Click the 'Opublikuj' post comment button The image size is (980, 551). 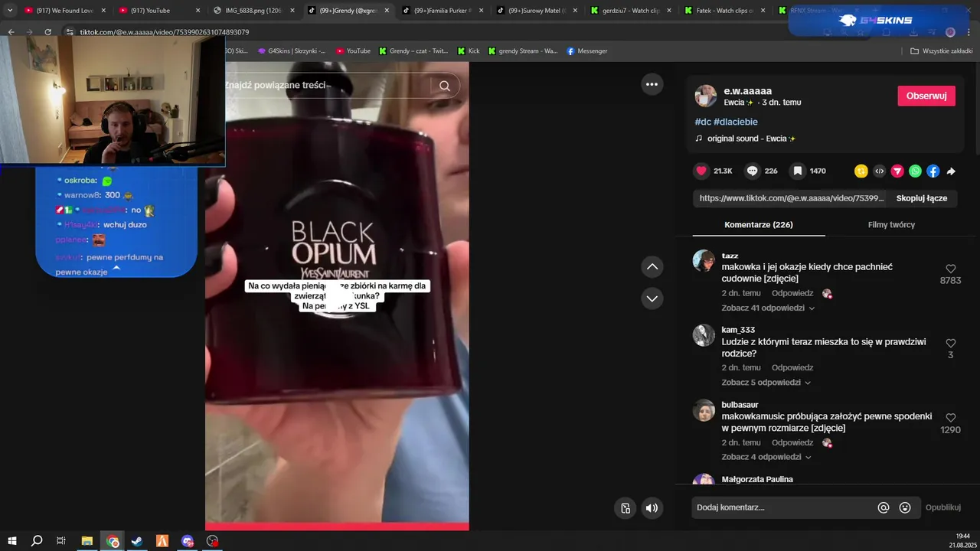[x=942, y=507]
